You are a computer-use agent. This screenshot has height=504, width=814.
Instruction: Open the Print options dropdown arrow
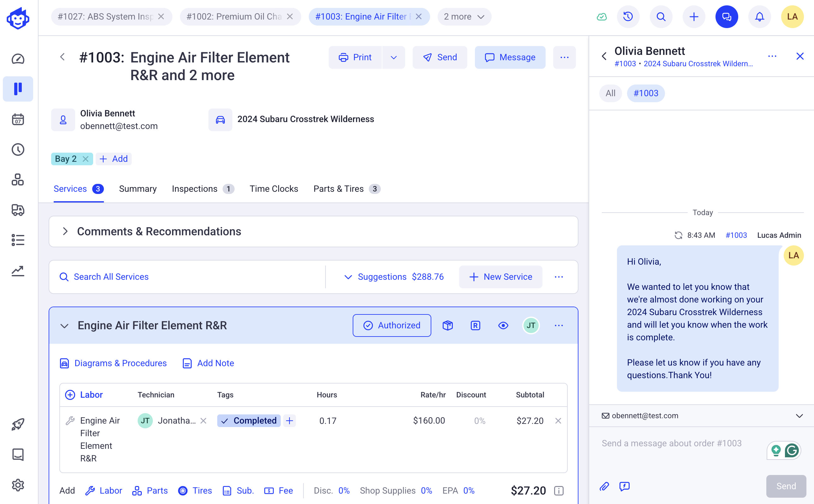click(394, 57)
